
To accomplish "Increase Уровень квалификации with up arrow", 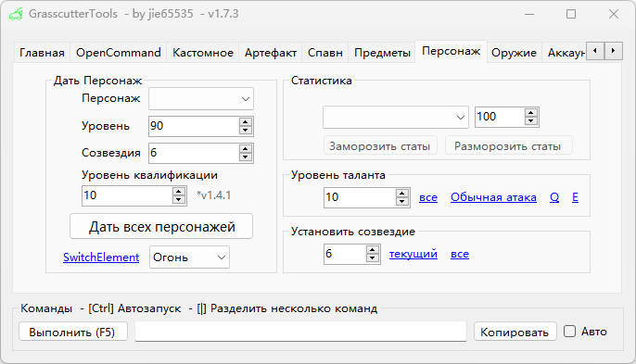I will [178, 192].
